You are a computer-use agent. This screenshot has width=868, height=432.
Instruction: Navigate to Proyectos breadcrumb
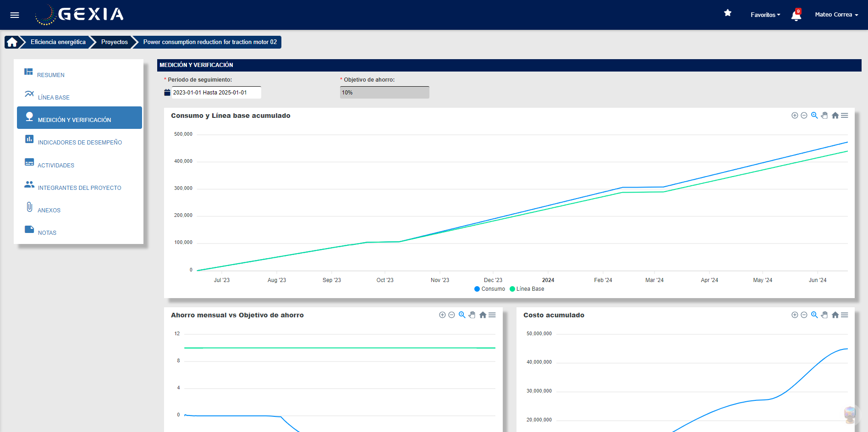[114, 42]
